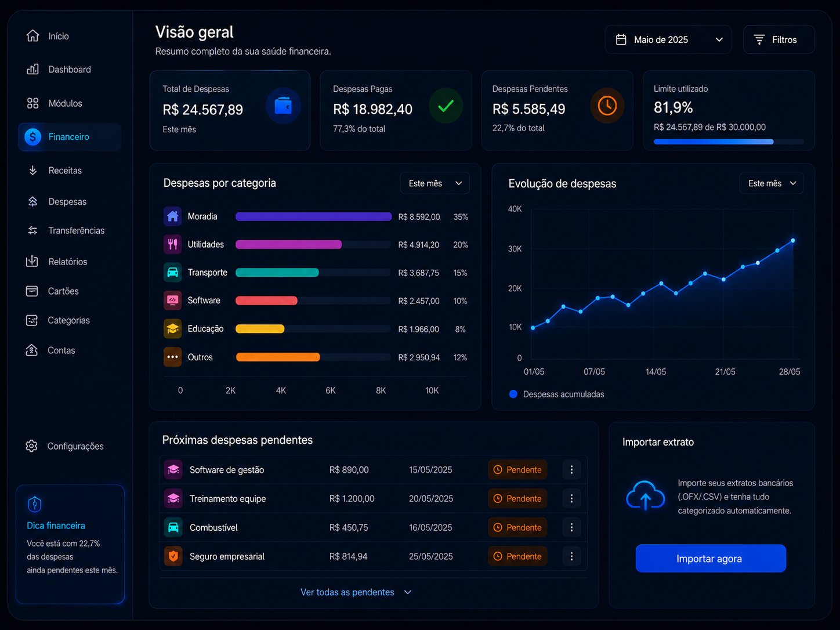Click the Limite utilizado progress bar

tap(729, 142)
